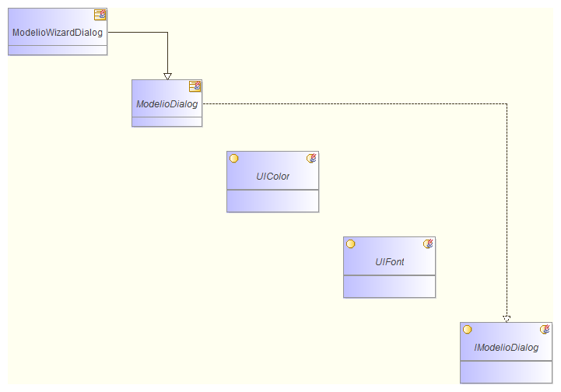The width and height of the screenshot is (561, 392).
Task: Click the dashed realization arrowhead above IModelioDialog
Action: [507, 318]
